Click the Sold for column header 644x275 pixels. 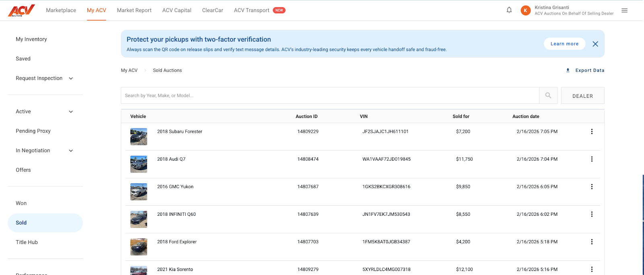[x=461, y=116]
